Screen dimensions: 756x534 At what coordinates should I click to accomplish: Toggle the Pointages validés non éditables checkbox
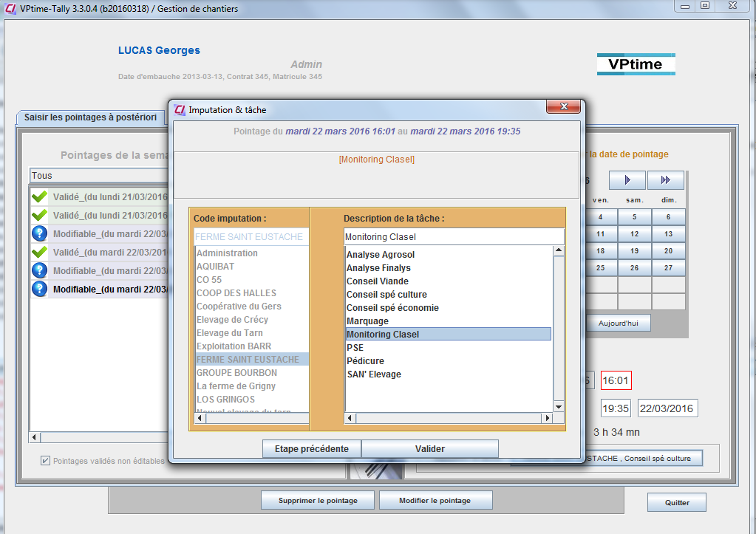point(46,461)
